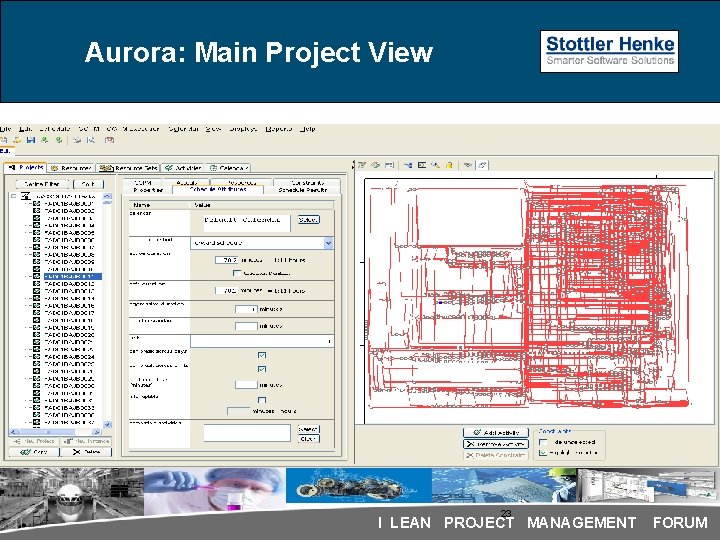Click the magnifier icon in diagram toolbar

(x=435, y=165)
